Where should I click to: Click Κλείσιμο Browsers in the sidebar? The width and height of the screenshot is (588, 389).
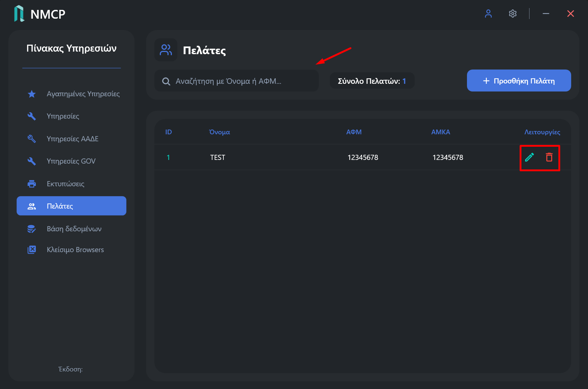point(71,250)
